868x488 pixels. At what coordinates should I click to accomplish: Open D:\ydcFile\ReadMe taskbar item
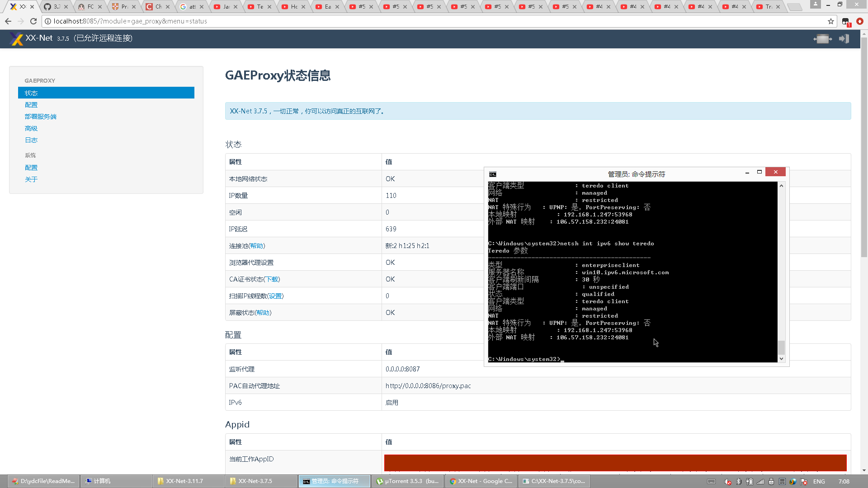click(44, 481)
